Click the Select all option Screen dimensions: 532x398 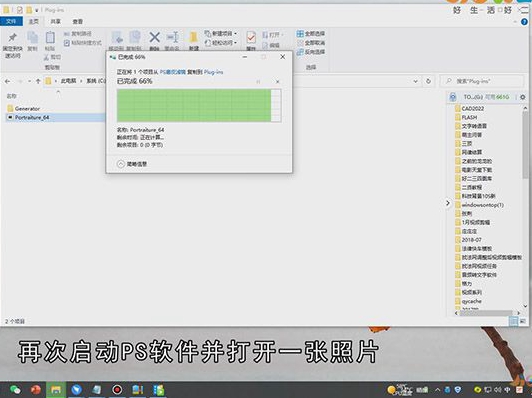coord(311,34)
